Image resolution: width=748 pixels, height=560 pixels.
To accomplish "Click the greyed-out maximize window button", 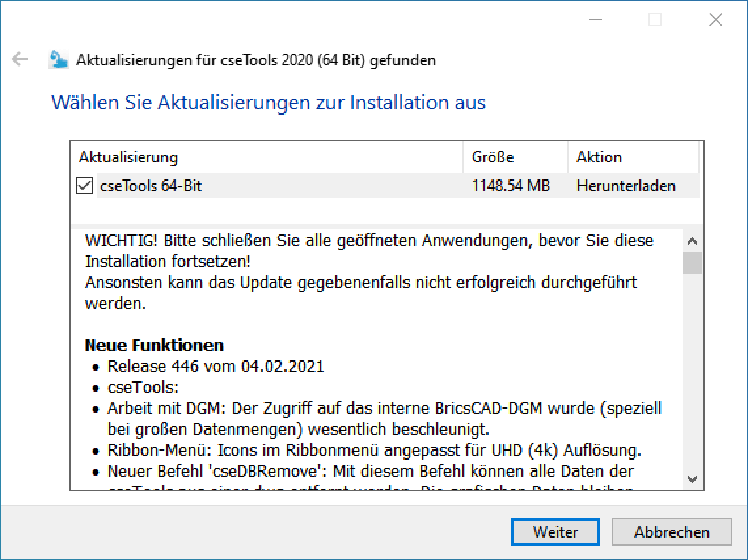I will 655,20.
